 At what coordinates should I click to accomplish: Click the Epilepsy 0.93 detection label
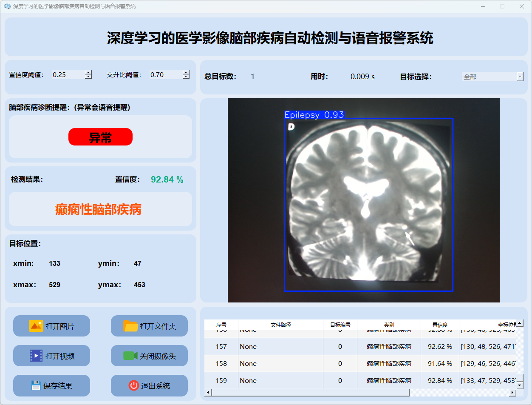(314, 115)
